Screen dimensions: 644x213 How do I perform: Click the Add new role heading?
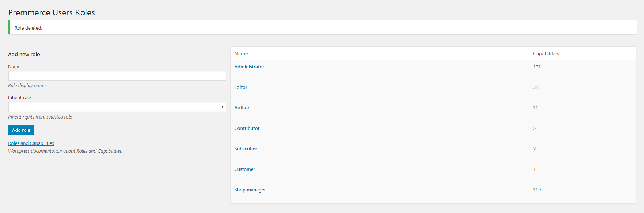point(24,54)
